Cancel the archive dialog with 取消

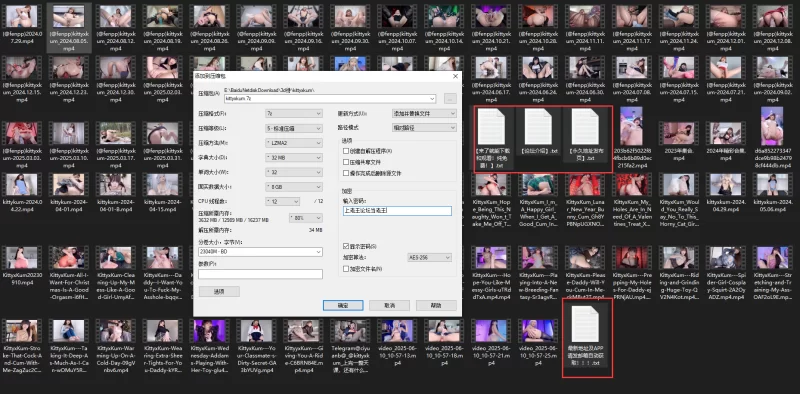(389, 305)
